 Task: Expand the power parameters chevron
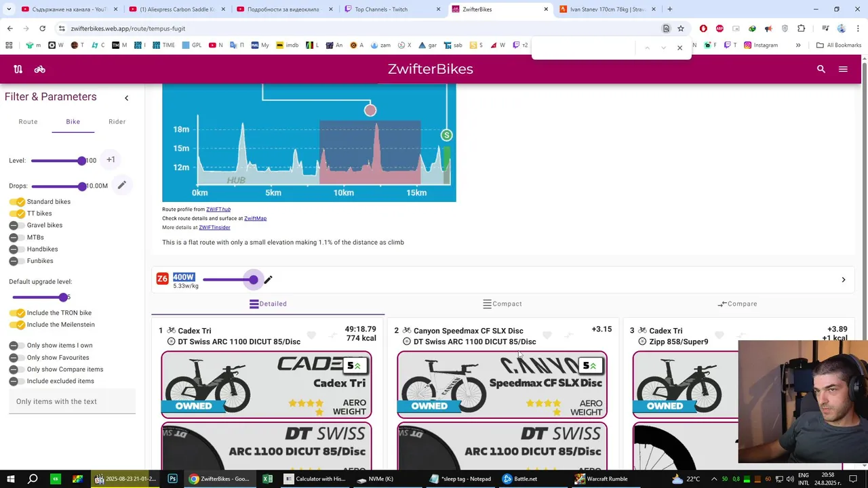[x=843, y=280]
